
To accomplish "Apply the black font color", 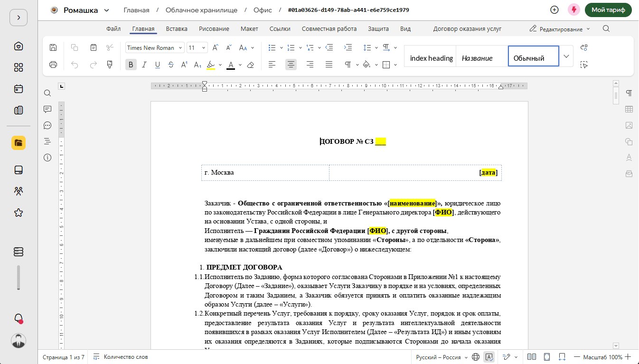I will pyautogui.click(x=231, y=65).
